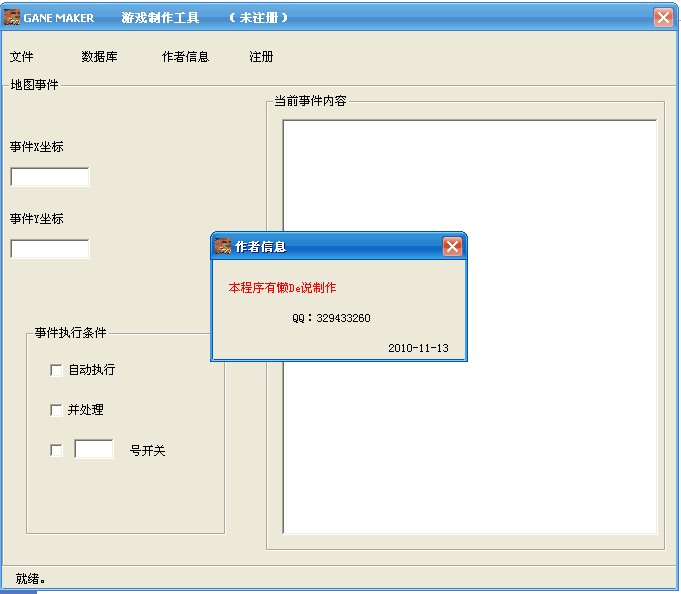Image resolution: width=681 pixels, height=594 pixels.
Task: Click the switch number field before 号开关
Action: pos(94,449)
